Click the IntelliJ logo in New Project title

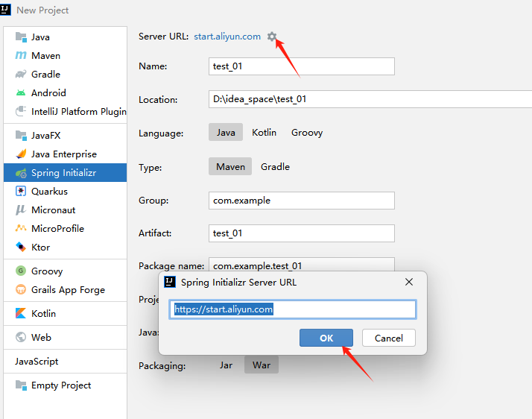pyautogui.click(x=6, y=9)
